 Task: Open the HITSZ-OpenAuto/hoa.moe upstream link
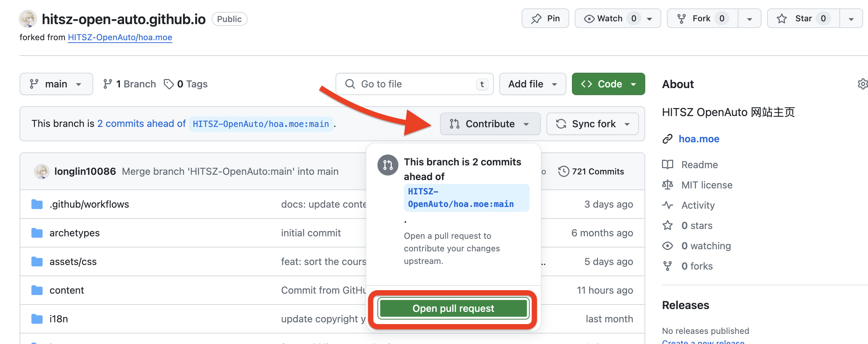pos(120,37)
